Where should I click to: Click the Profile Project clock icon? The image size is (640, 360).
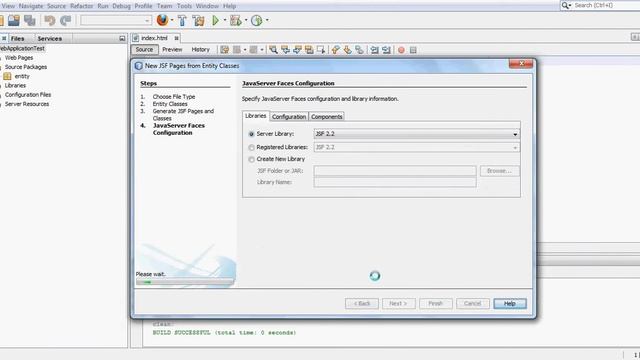(256, 20)
